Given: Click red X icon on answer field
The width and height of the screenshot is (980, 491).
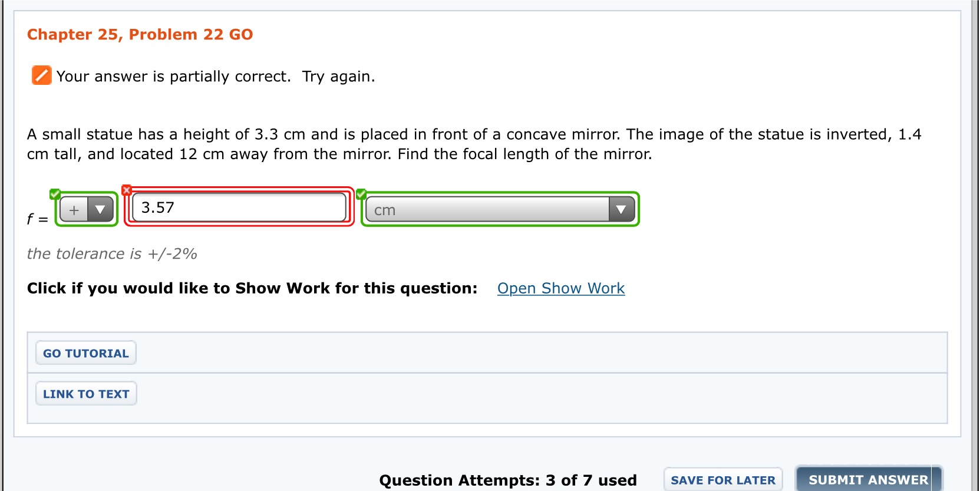Looking at the screenshot, I should coord(126,190).
